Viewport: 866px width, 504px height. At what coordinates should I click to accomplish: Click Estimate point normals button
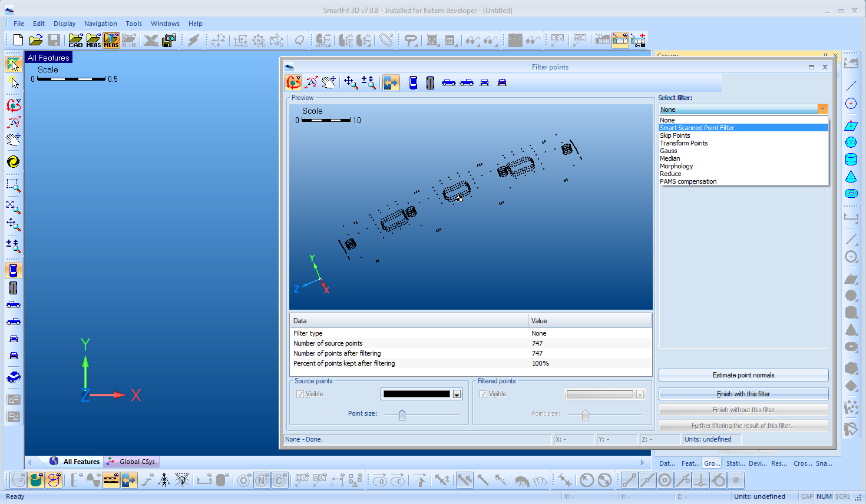pyautogui.click(x=743, y=375)
